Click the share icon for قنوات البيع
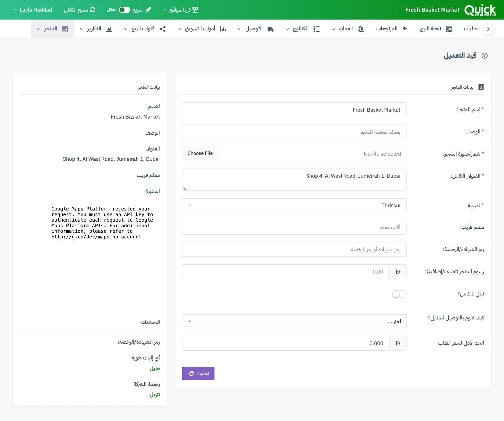Screen dimensions: 504x421 pyautogui.click(x=162, y=29)
